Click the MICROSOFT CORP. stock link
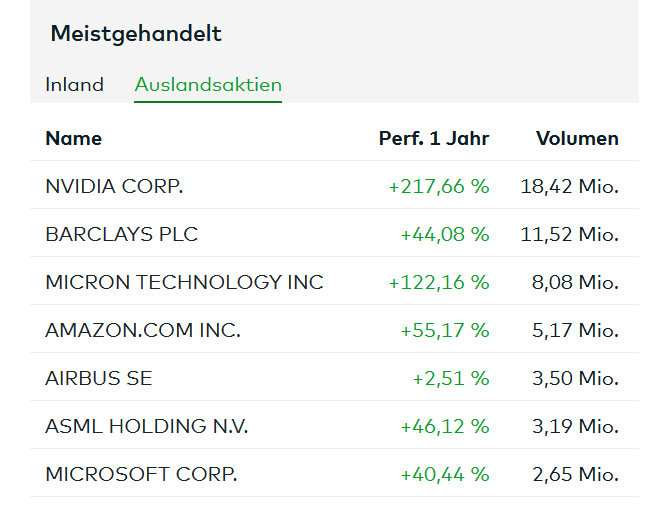This screenshot has height=510, width=652. (x=141, y=474)
